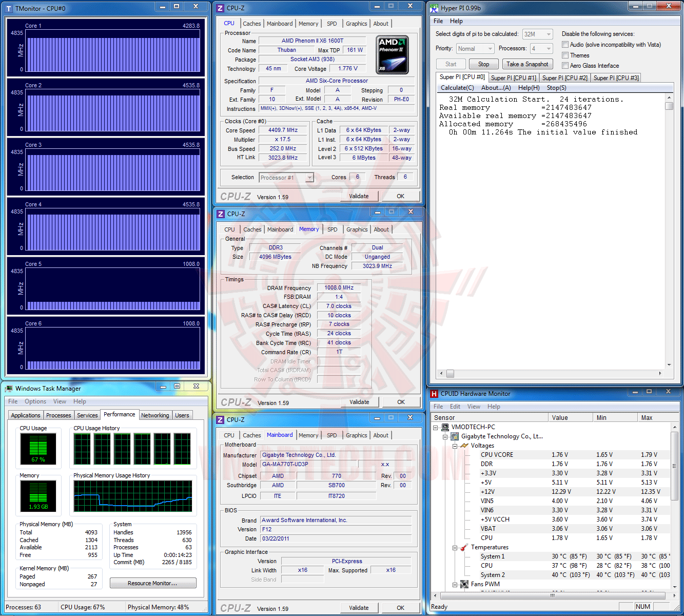Collapse the Voltages tree node
684x616 pixels.
click(x=455, y=446)
